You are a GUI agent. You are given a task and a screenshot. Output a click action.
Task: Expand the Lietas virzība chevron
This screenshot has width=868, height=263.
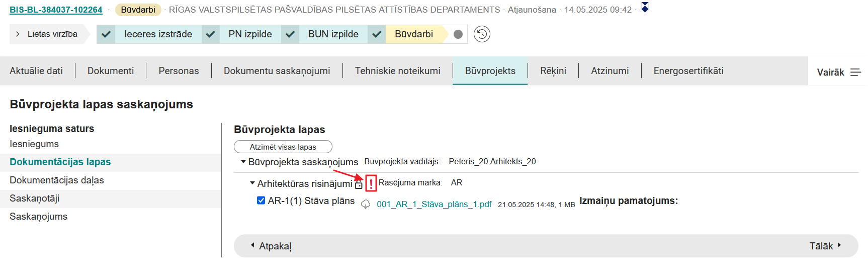coord(18,34)
